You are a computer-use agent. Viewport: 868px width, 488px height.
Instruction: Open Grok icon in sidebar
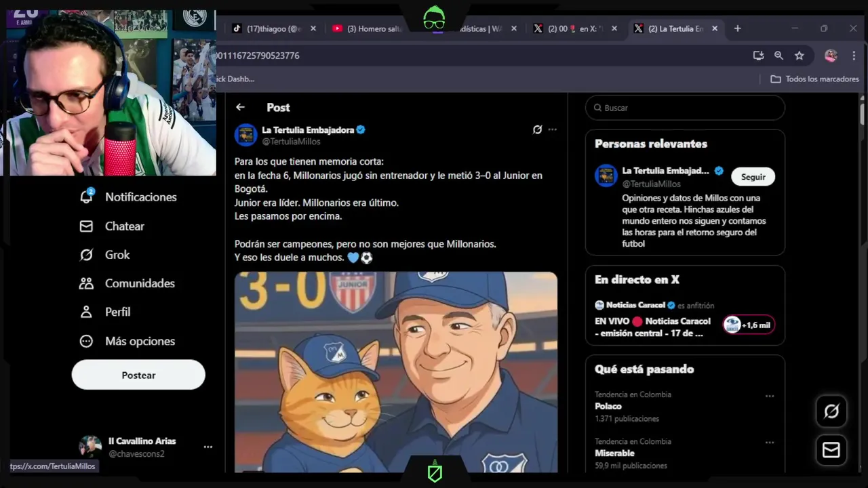[86, 255]
